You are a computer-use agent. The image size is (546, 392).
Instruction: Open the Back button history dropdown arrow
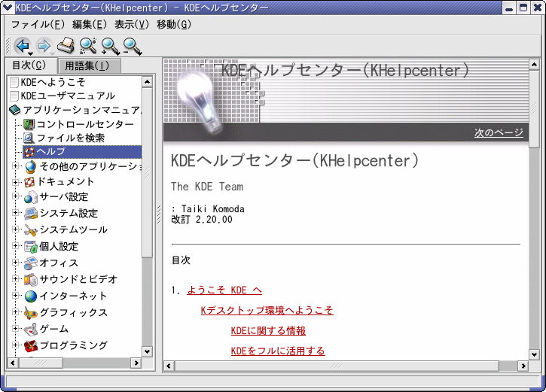tap(31, 53)
